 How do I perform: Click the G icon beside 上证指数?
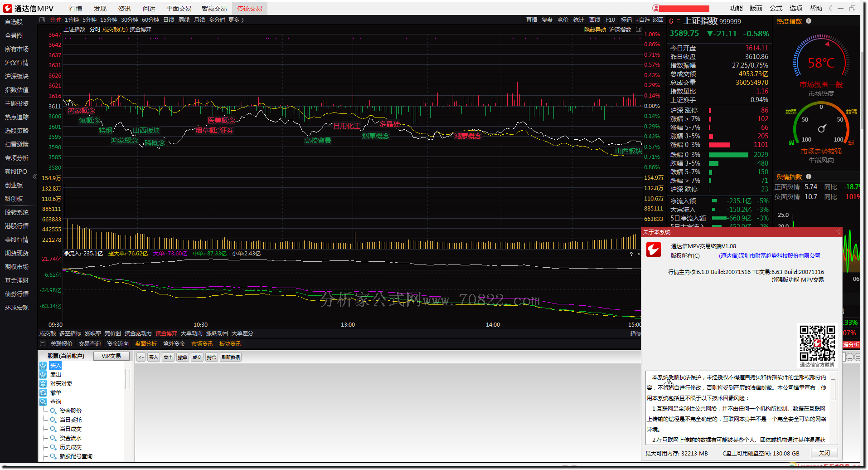click(671, 21)
